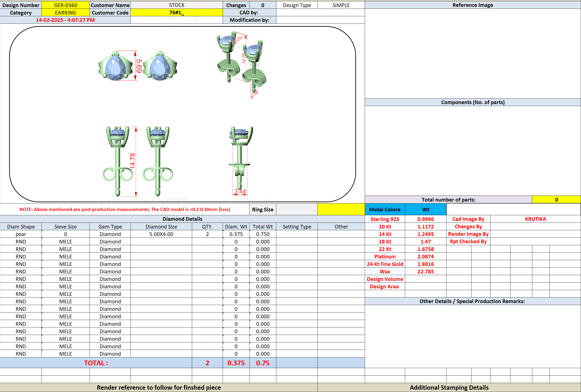Click the Diam Shape column header
Screen dimensions: 581x392
point(21,227)
